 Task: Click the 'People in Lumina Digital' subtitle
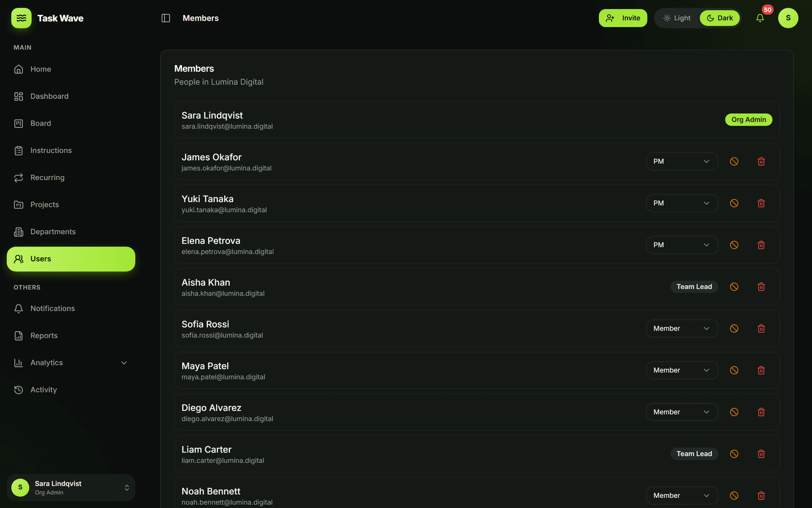(219, 82)
